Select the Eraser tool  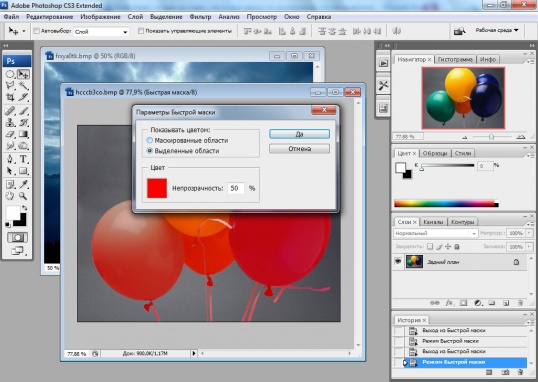[x=10, y=134]
